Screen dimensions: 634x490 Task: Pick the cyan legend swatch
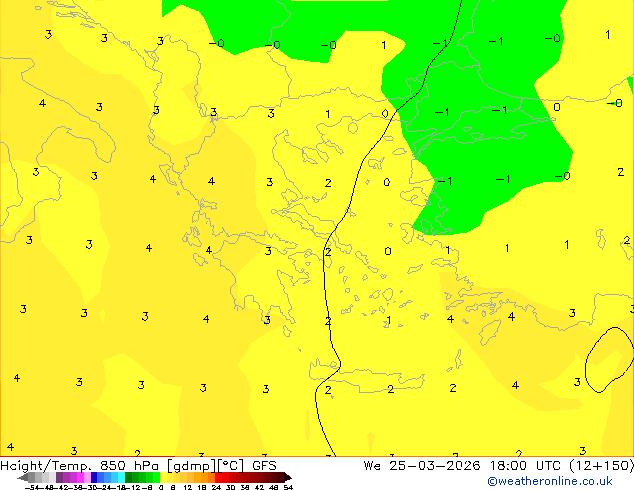point(122,477)
